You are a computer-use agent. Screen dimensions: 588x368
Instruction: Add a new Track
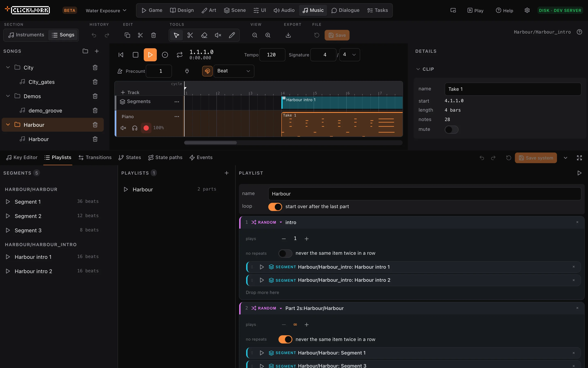coord(130,92)
